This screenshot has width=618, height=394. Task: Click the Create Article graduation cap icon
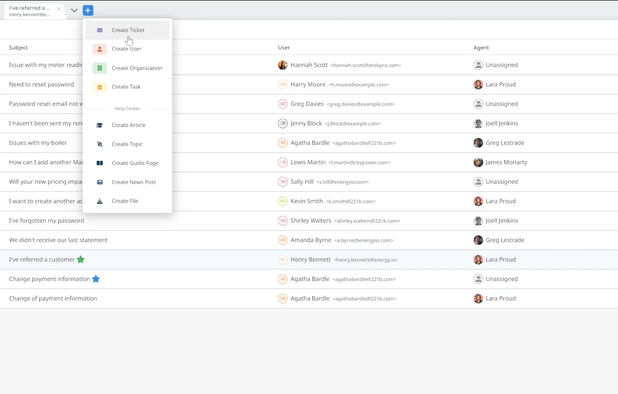pos(100,125)
